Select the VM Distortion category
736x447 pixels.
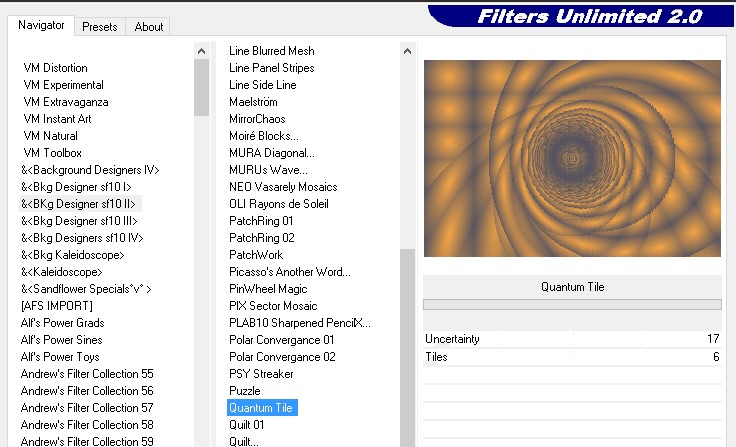[x=55, y=68]
